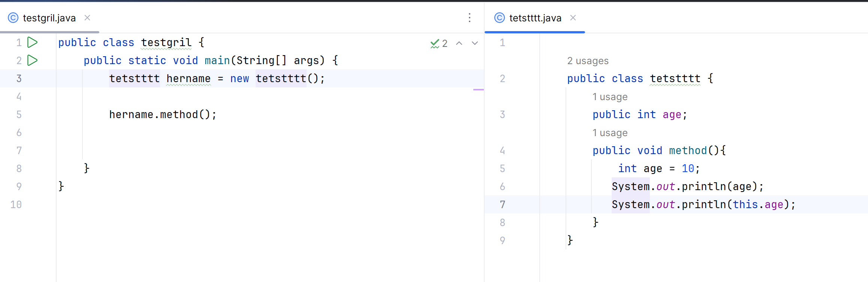Viewport: 868px width, 282px height.
Task: Click the 'public int age' field name
Action: 672,115
